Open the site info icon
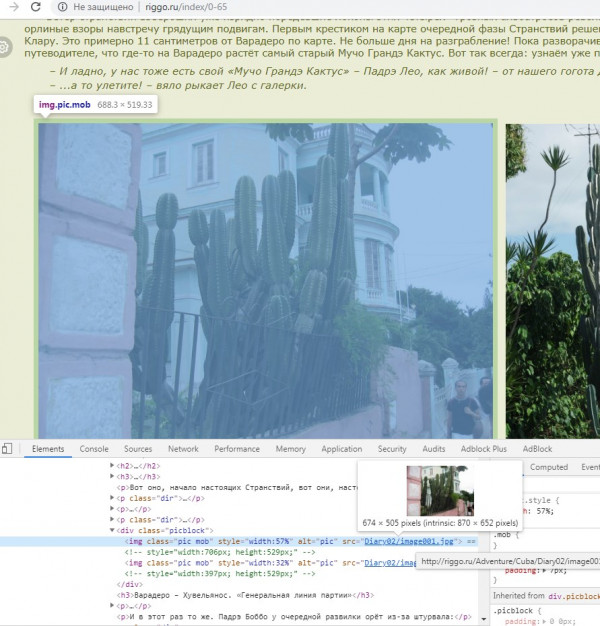This screenshot has height=626, width=600. 62,7
